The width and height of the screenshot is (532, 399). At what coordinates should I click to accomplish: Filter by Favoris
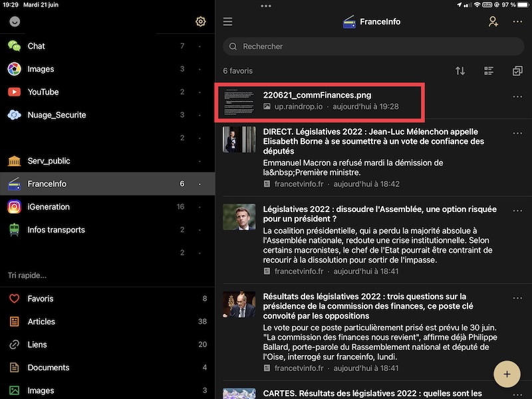click(x=107, y=299)
